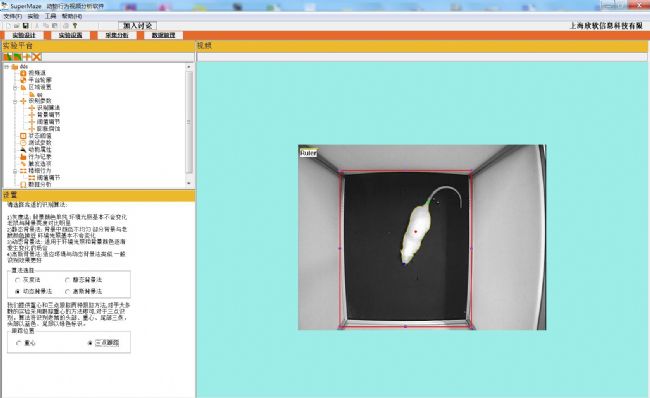Open the 数据管理 tab button
Viewport: 650px width, 398px height.
click(164, 35)
